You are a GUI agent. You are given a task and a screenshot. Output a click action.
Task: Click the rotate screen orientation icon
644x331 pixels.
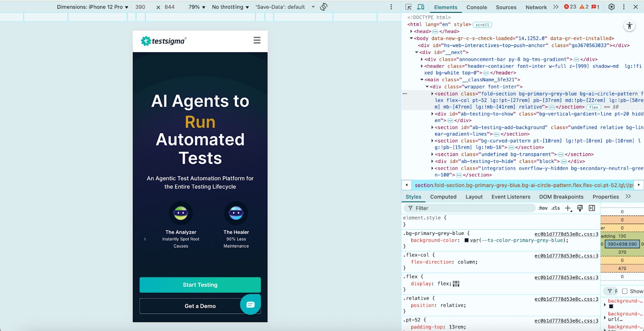(x=324, y=7)
